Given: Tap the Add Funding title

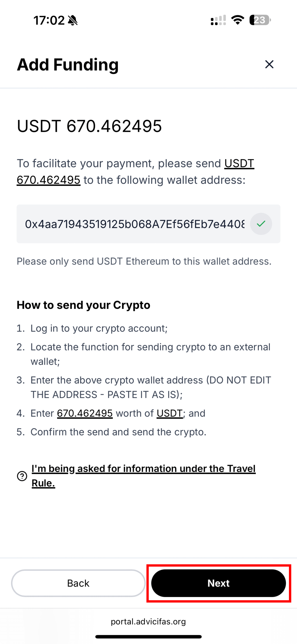Looking at the screenshot, I should click(68, 65).
